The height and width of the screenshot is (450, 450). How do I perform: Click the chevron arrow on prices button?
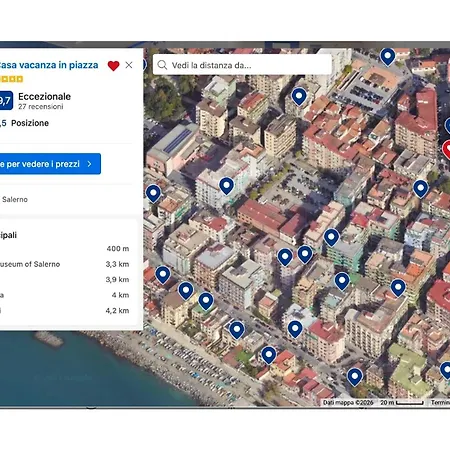pos(89,164)
